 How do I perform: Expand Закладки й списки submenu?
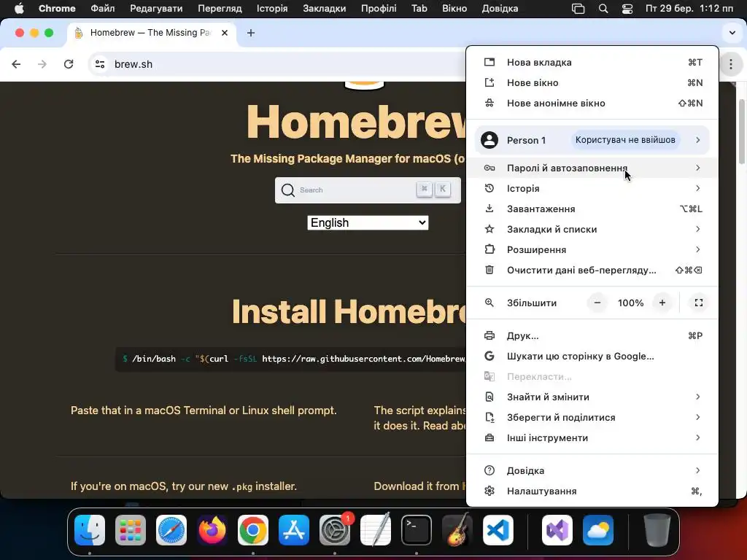pyautogui.click(x=592, y=229)
